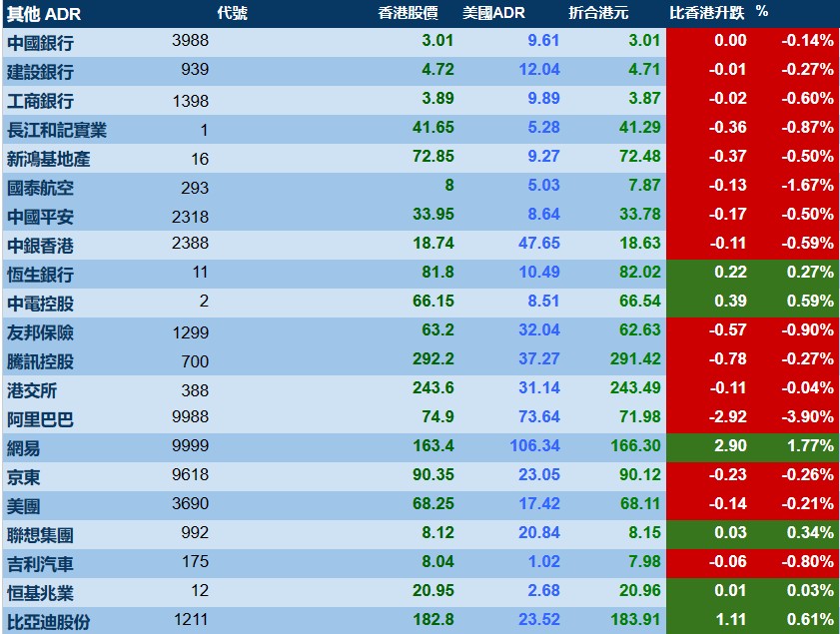Select the 中銀香港 stock name

(x=40, y=246)
